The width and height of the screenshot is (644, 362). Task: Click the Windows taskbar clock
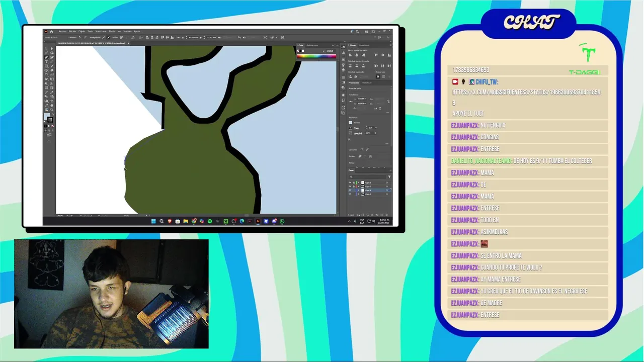pos(384,221)
